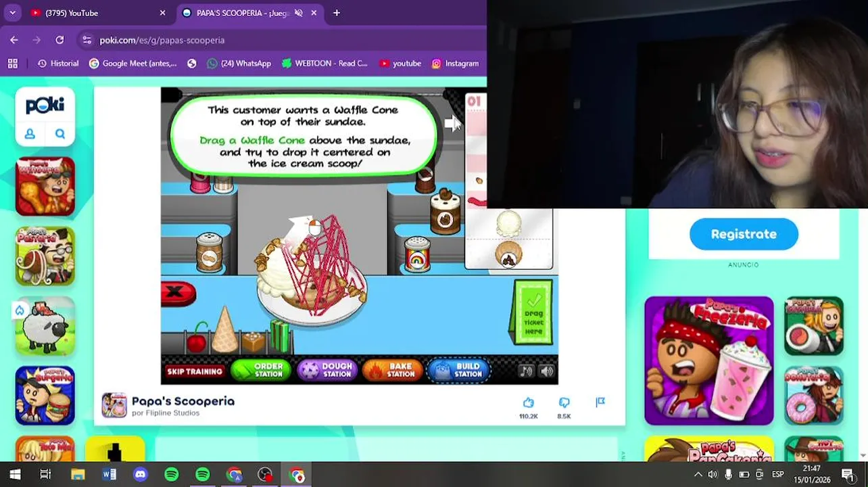
Task: Open the Papa's Pancakeria game thumbnail
Action: point(709,448)
